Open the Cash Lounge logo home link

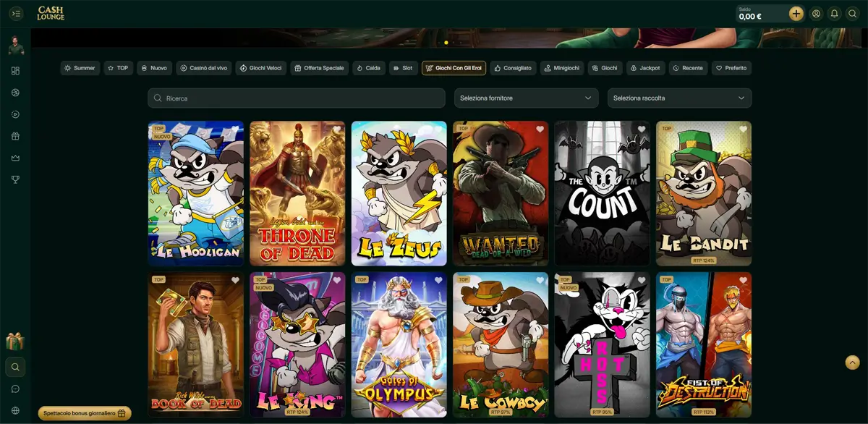coord(51,14)
